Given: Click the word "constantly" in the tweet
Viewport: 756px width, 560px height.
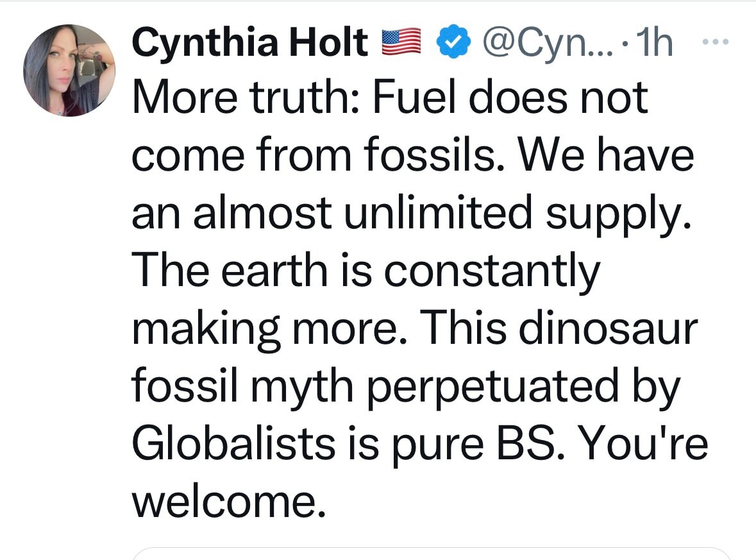Looking at the screenshot, I should [x=491, y=270].
